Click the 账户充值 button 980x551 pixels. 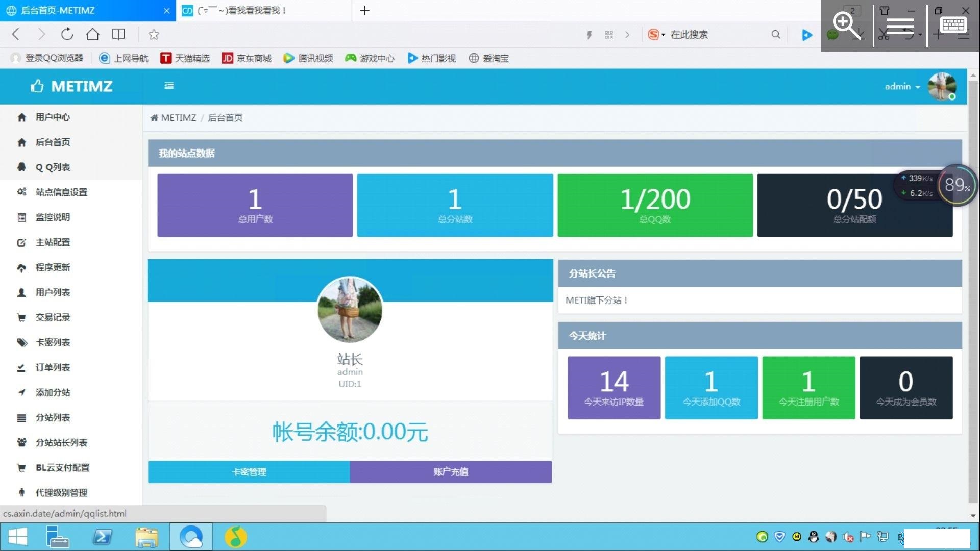point(451,472)
